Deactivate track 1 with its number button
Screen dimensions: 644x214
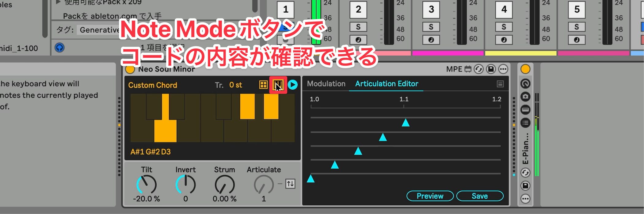(286, 9)
